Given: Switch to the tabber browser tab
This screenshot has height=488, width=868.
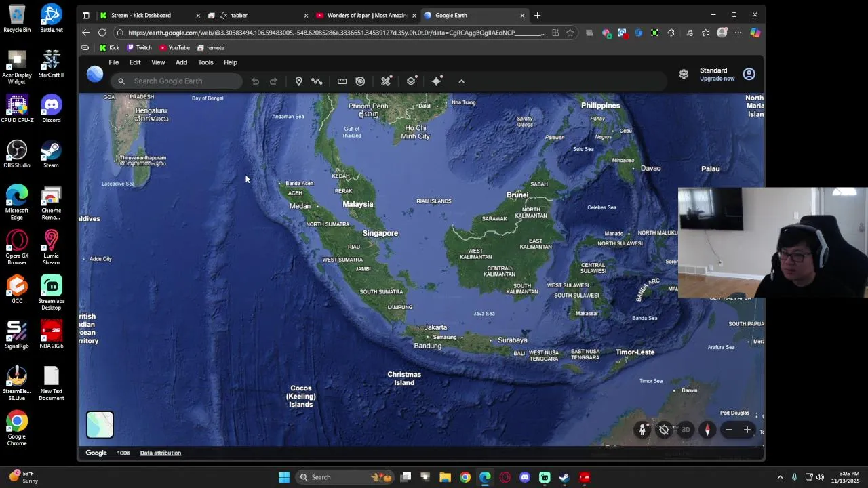Looking at the screenshot, I should [258, 15].
